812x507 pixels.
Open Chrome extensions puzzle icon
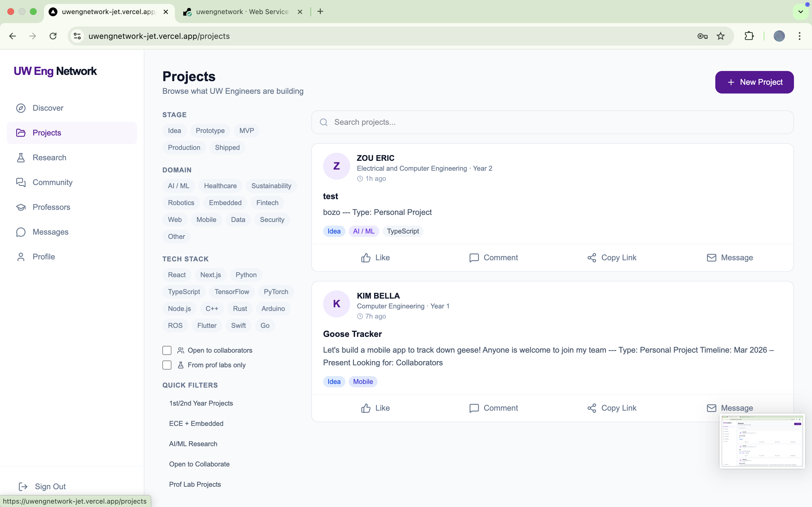[x=749, y=36]
